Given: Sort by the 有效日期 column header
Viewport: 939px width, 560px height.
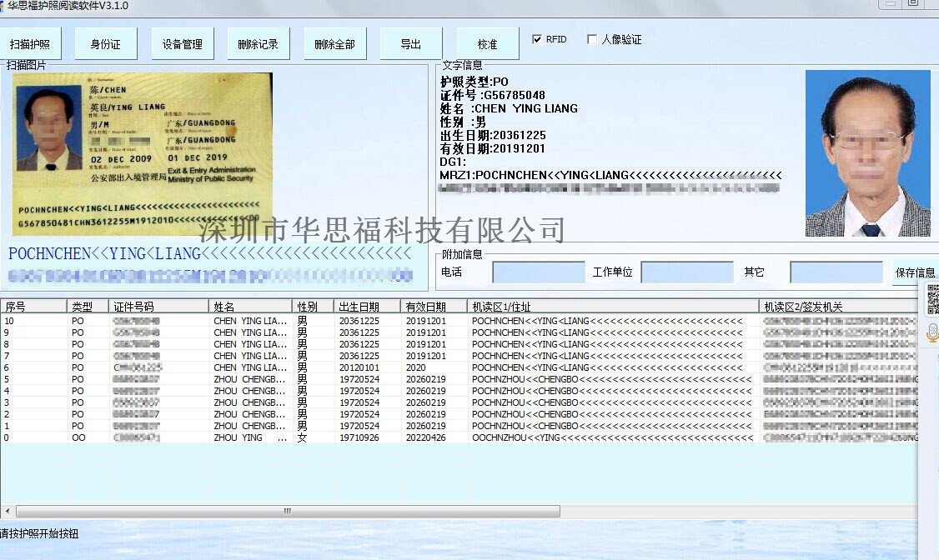Looking at the screenshot, I should tap(434, 307).
